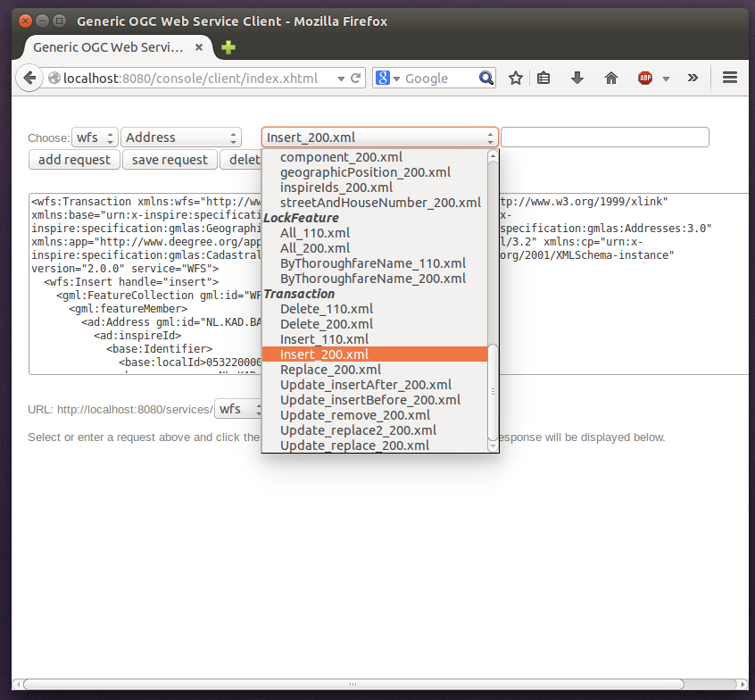
Task: Open the wfs service type dropdown
Action: (94, 137)
